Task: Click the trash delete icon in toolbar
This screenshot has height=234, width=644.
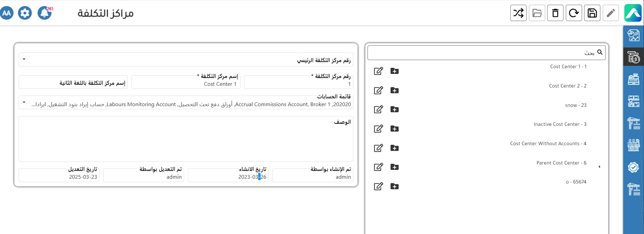Action: click(x=555, y=13)
